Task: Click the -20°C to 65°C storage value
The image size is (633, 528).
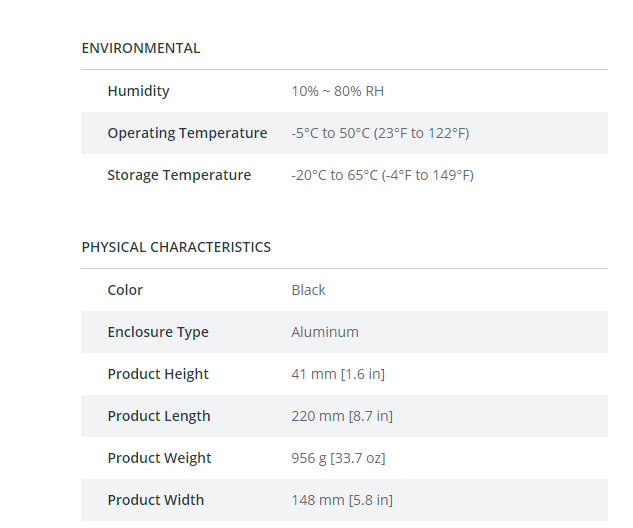Action: point(382,175)
